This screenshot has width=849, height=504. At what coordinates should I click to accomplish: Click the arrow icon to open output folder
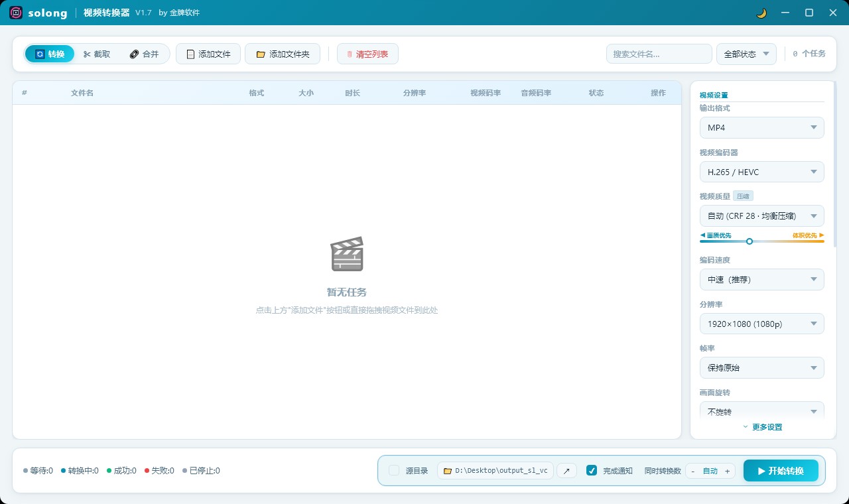(566, 470)
